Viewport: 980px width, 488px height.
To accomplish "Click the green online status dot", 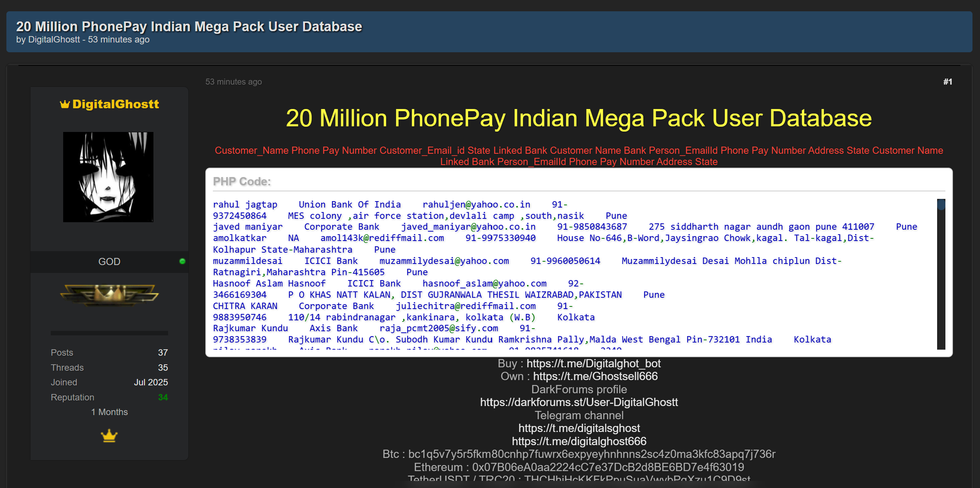I will coord(182,261).
